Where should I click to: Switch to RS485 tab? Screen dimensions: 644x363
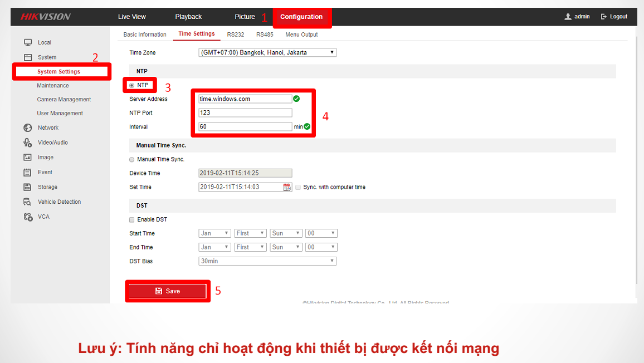[x=265, y=35]
